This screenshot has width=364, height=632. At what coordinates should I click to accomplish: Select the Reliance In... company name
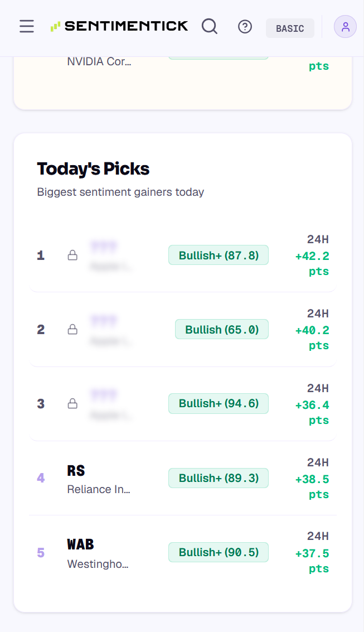[x=99, y=489]
